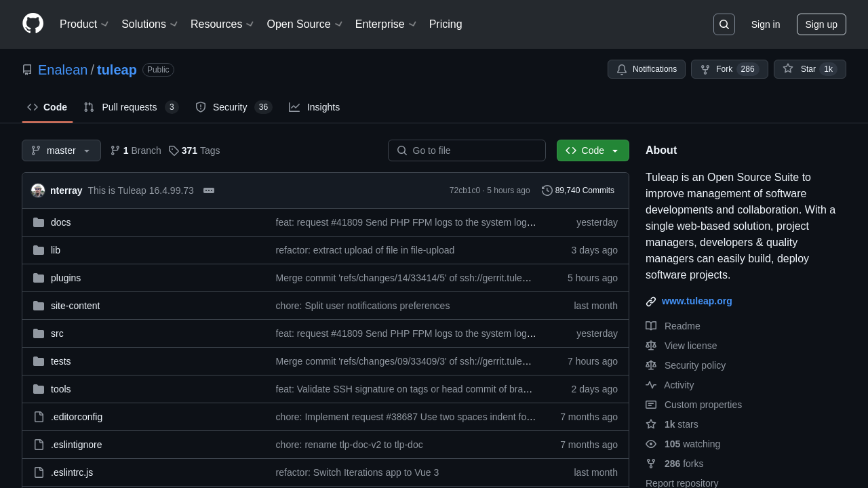Click the Sign in link
The height and width of the screenshot is (488, 868).
tap(766, 24)
